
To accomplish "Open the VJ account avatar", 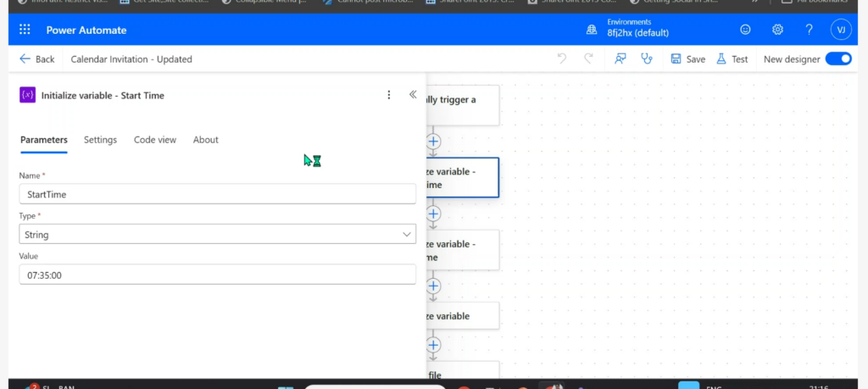I will tap(841, 30).
